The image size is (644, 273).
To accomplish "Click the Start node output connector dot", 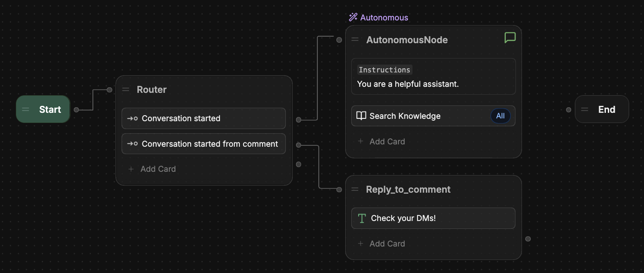I will click(77, 110).
